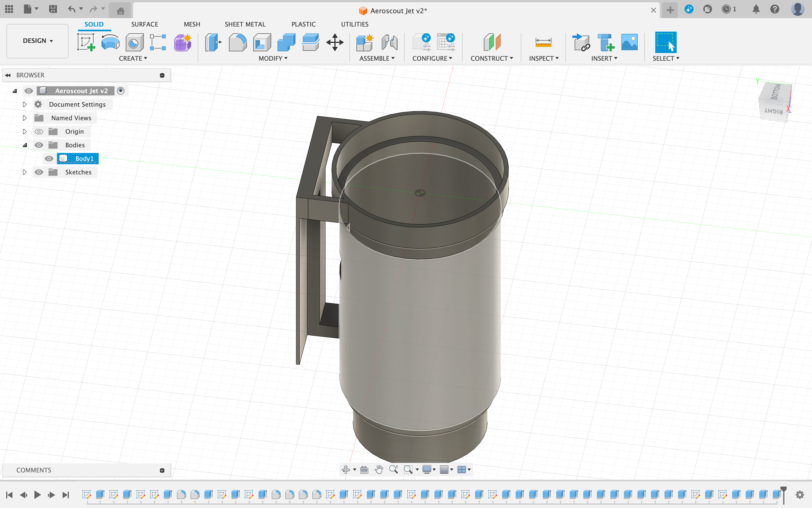Screen dimensions: 812x508
Task: Toggle visibility of Bodies folder
Action: [x=39, y=145]
